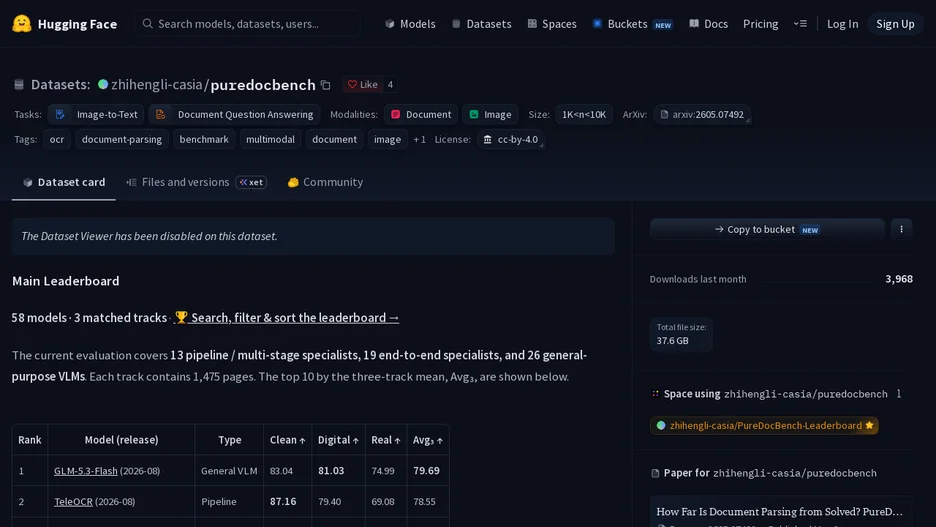Click the benchmark tag
The image size is (936, 527).
point(204,140)
